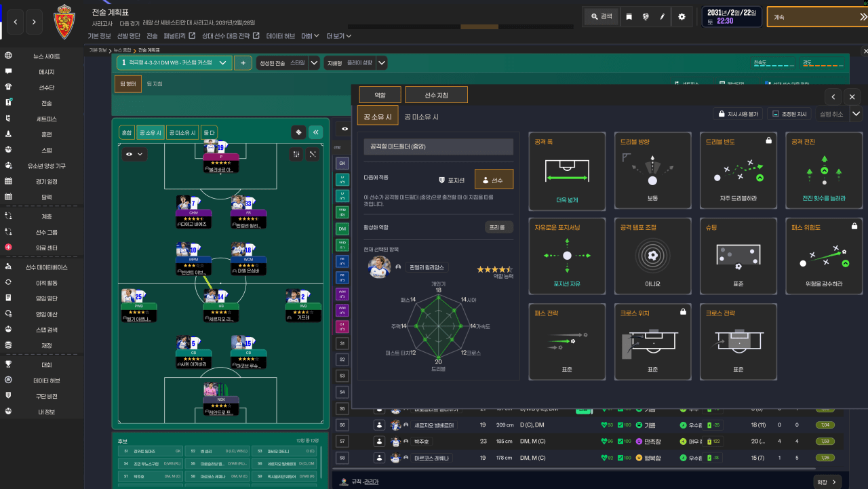Image resolution: width=868 pixels, height=489 pixels.
Task: Open the 의료 센터 red cross icon
Action: click(x=8, y=247)
